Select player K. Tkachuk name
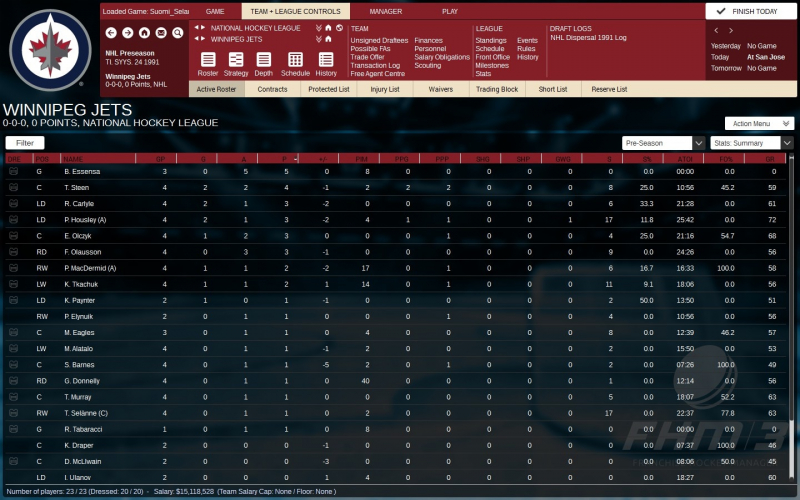This screenshot has height=500, width=800. tap(81, 284)
